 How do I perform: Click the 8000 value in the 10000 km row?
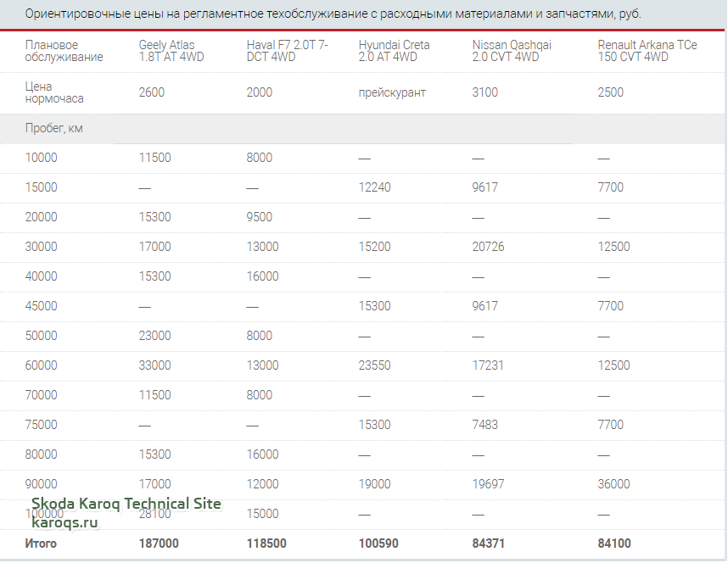point(260,158)
